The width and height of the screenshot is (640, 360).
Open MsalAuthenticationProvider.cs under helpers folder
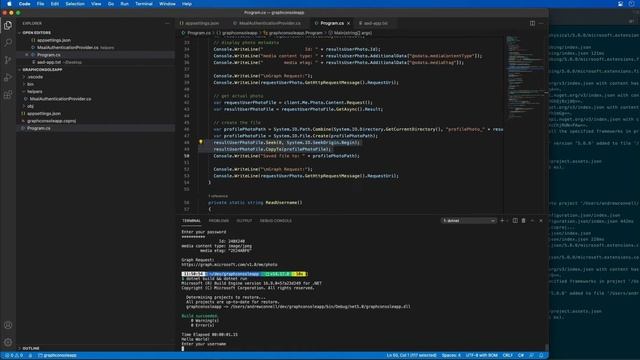(60, 99)
